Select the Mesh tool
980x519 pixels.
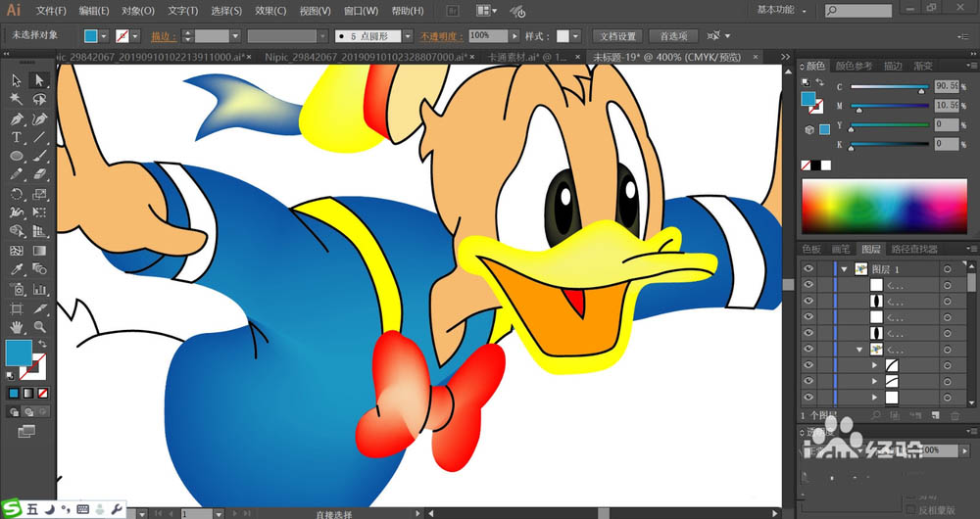[x=17, y=251]
